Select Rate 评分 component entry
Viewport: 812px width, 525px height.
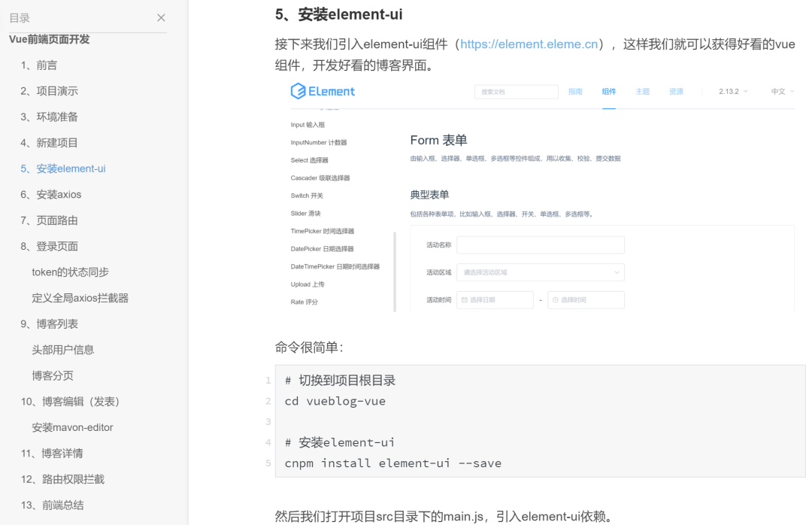pos(304,302)
